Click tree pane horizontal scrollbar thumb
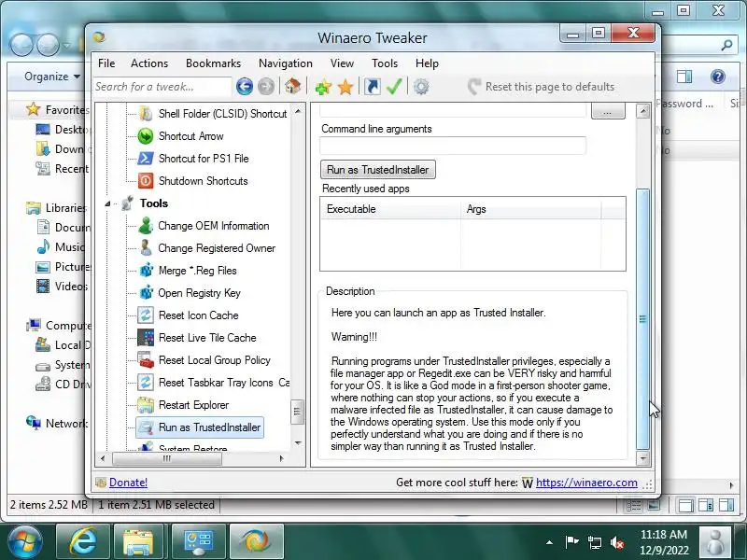747x560 pixels. click(x=167, y=458)
